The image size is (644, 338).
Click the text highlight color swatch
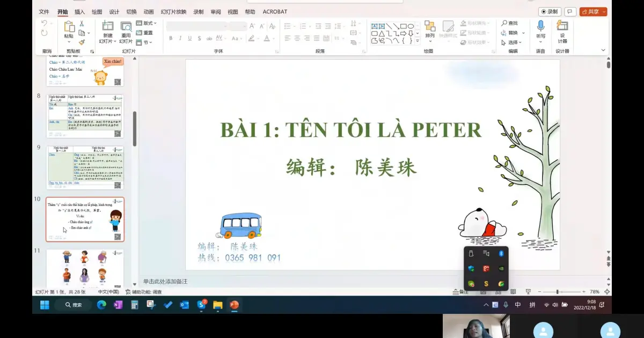click(x=251, y=38)
